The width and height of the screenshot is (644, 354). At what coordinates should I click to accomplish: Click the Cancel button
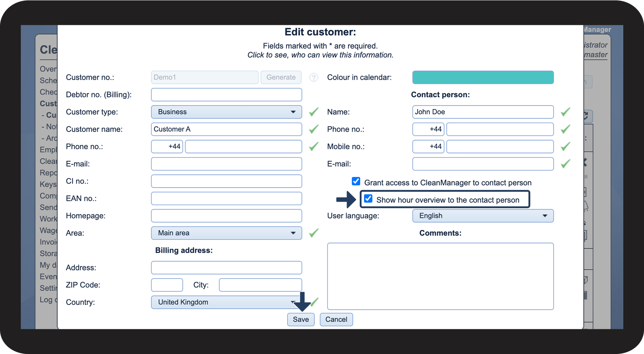[x=336, y=319]
